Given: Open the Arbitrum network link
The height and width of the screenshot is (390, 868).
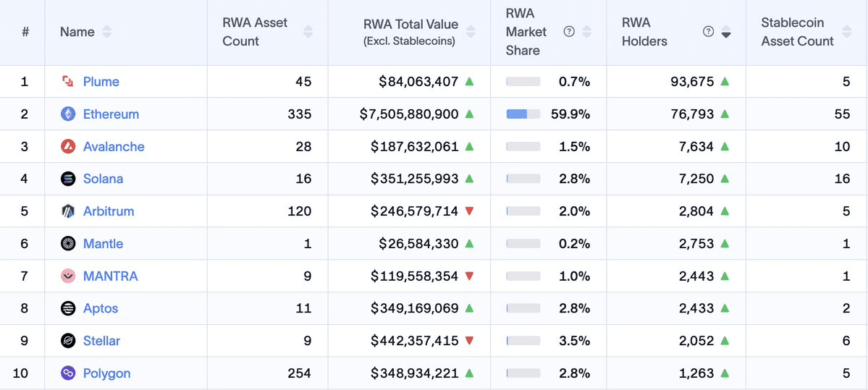Looking at the screenshot, I should 109,211.
